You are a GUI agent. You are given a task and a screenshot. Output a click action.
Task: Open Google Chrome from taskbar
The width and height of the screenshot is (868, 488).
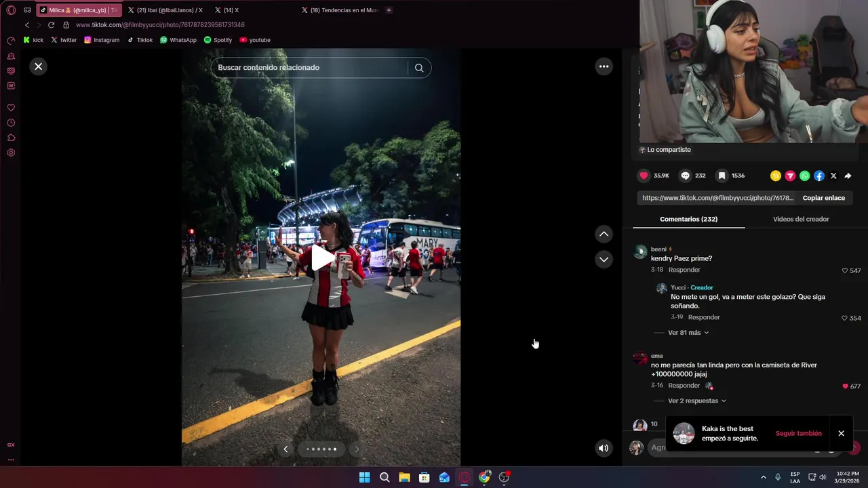(x=484, y=477)
